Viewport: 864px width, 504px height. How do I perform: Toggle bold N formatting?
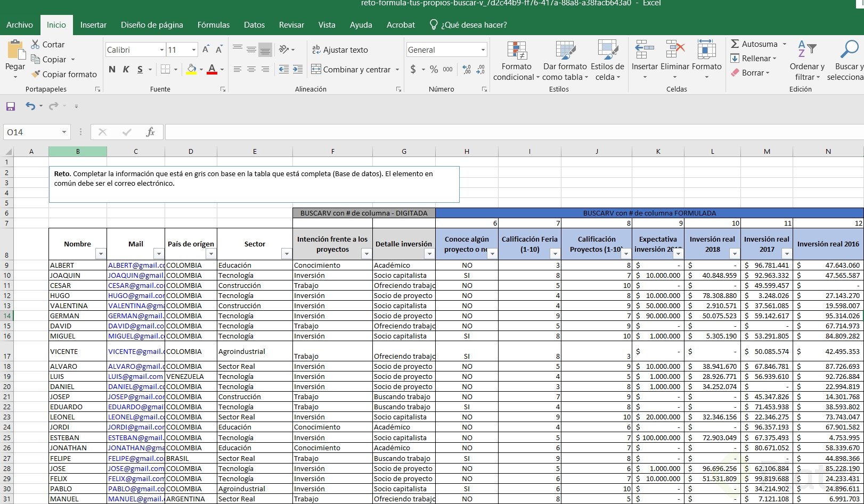[112, 70]
